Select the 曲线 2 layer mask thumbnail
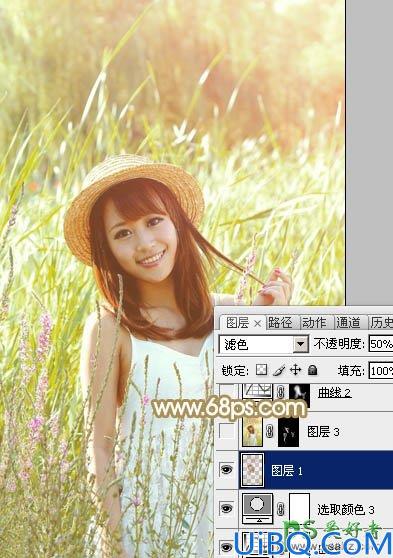 tap(300, 395)
